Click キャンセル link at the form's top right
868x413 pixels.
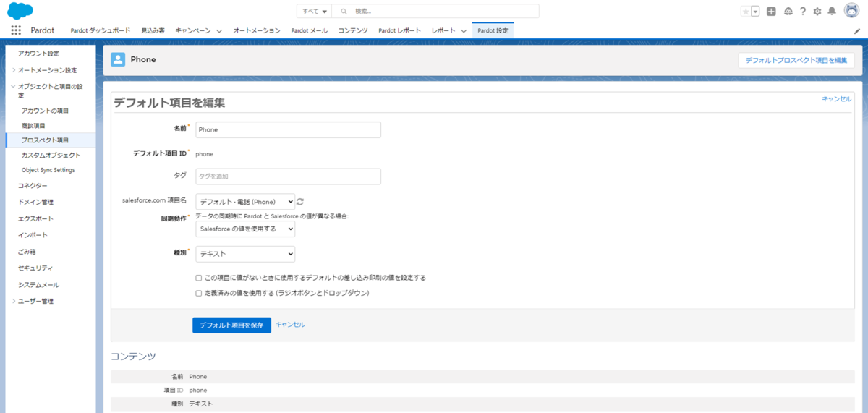pos(836,98)
